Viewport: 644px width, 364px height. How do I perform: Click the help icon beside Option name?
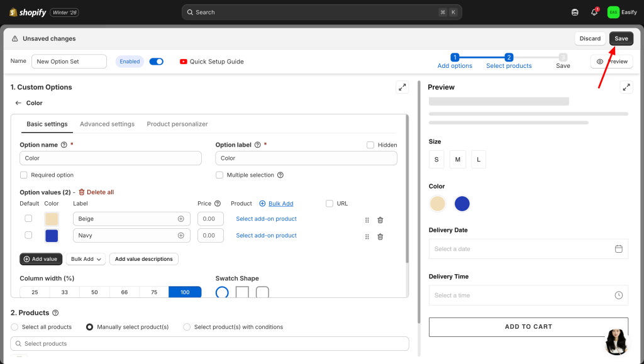click(64, 145)
